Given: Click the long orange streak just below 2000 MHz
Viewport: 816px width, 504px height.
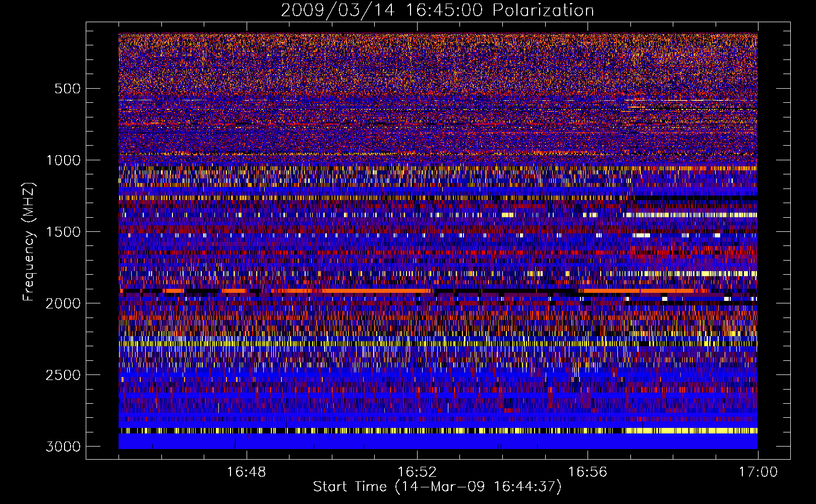Looking at the screenshot, I should (376, 291).
